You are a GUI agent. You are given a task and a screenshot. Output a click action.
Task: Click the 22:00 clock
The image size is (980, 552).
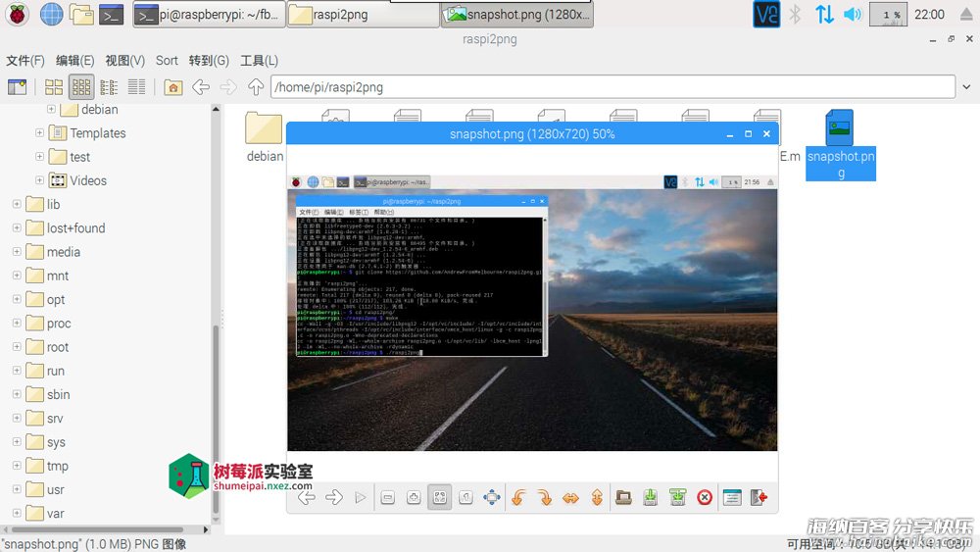coord(929,15)
